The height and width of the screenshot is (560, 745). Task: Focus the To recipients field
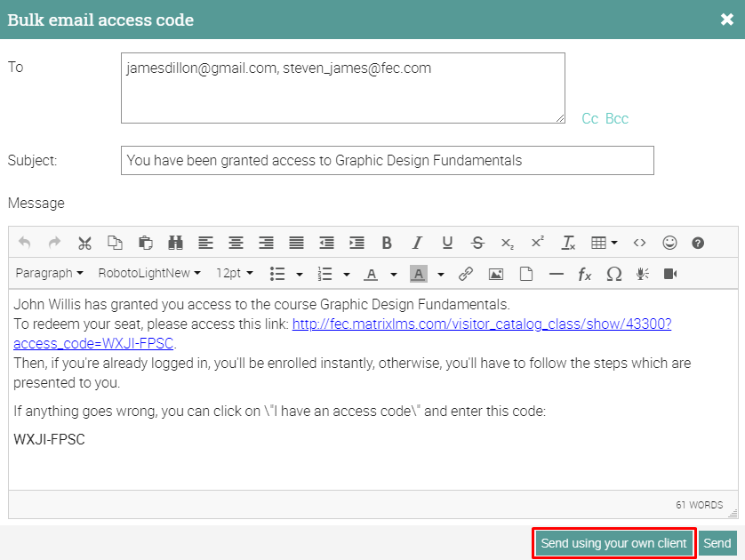pyautogui.click(x=343, y=88)
